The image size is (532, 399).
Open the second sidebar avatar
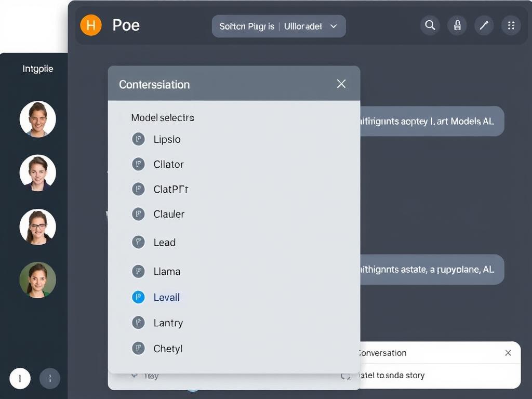coord(37,172)
